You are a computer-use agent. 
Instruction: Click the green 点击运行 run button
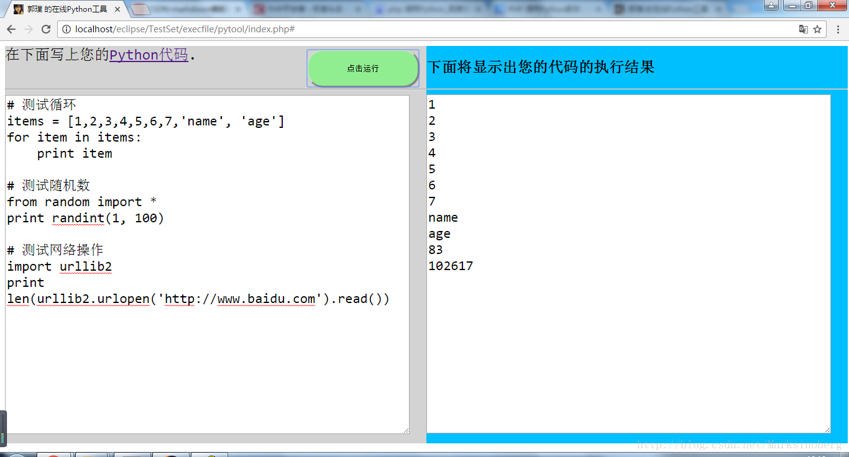[363, 68]
